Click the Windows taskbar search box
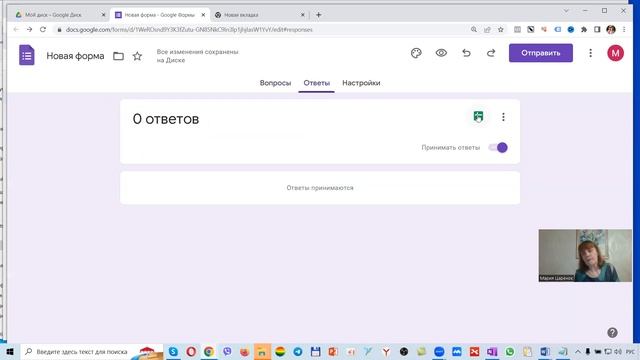 tap(92, 351)
